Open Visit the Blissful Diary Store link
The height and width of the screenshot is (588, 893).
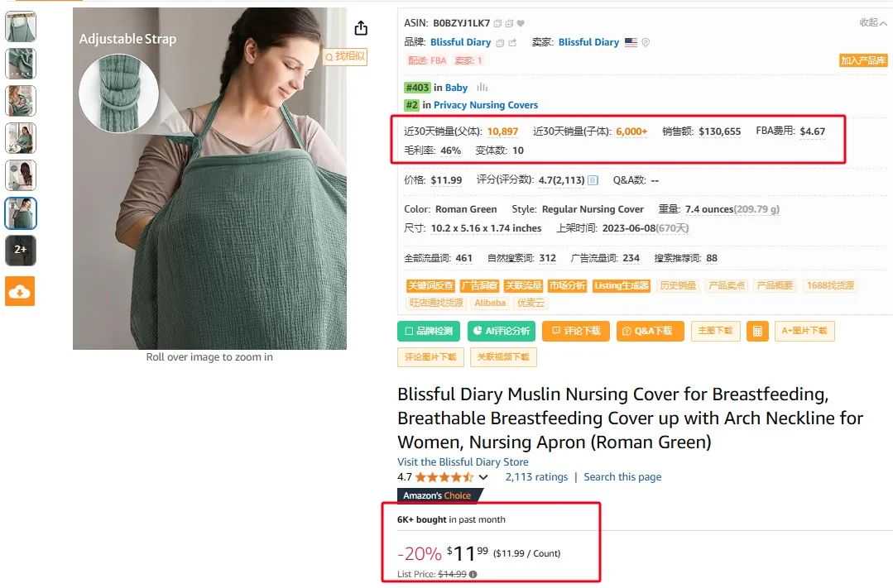463,461
